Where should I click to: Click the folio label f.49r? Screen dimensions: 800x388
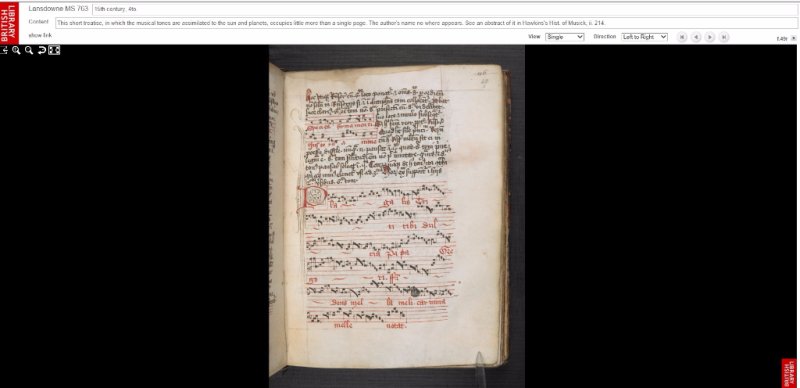pyautogui.click(x=782, y=39)
